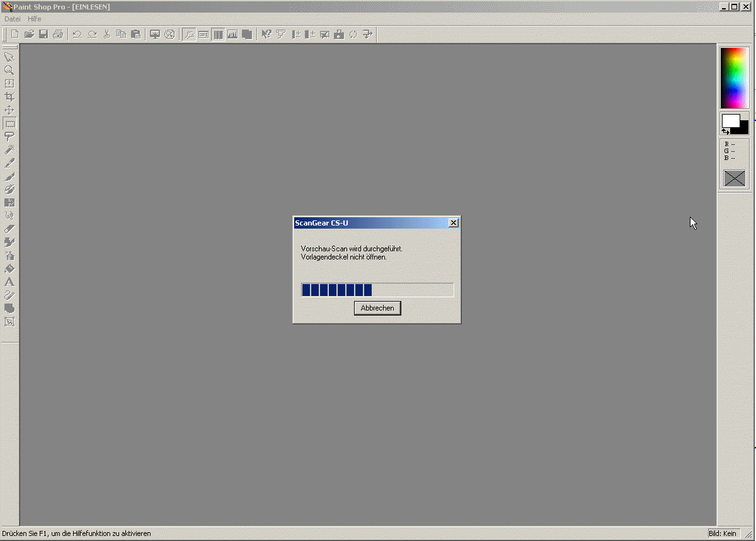Pick a color from the rainbow color picker
Screen dimensions: 756x541
pos(735,78)
